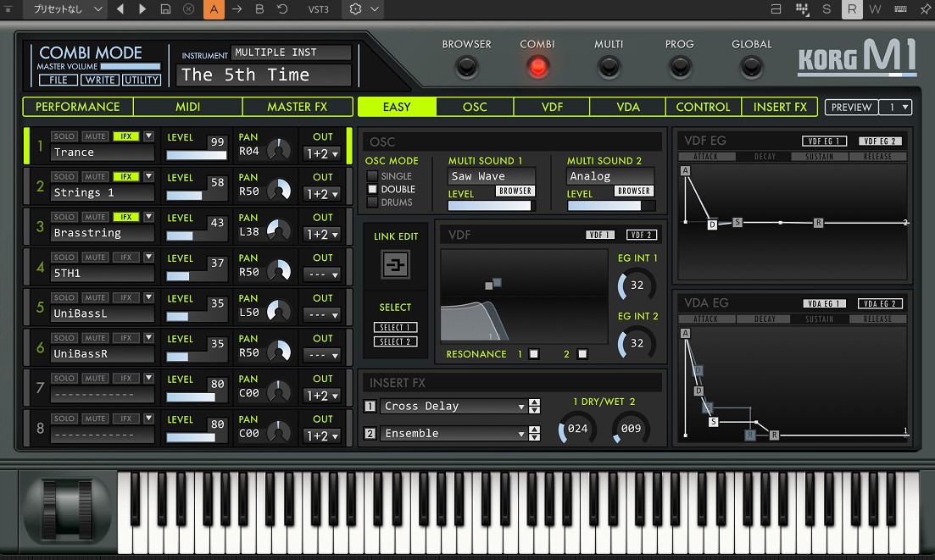Open OUT dropdown for Trance timbre

[x=322, y=153]
